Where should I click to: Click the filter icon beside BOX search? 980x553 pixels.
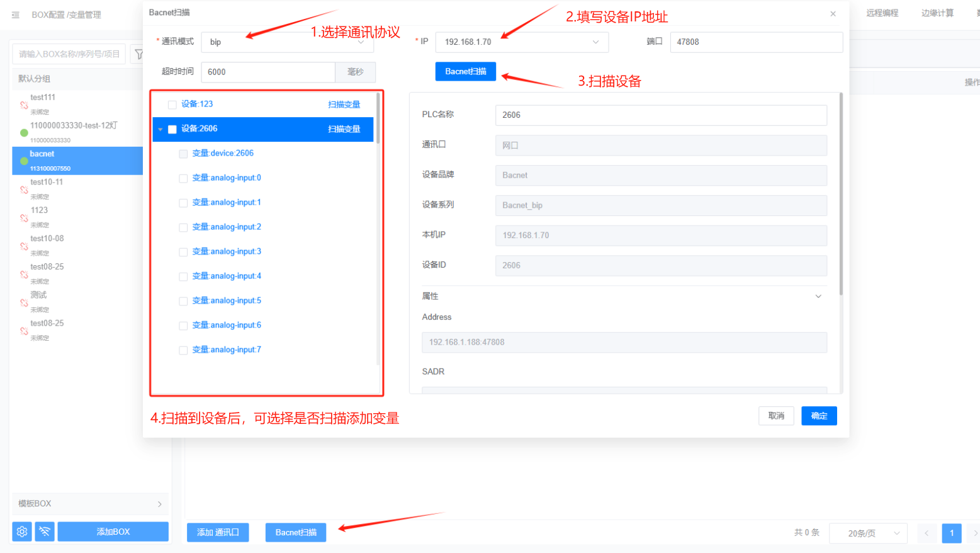pos(138,54)
